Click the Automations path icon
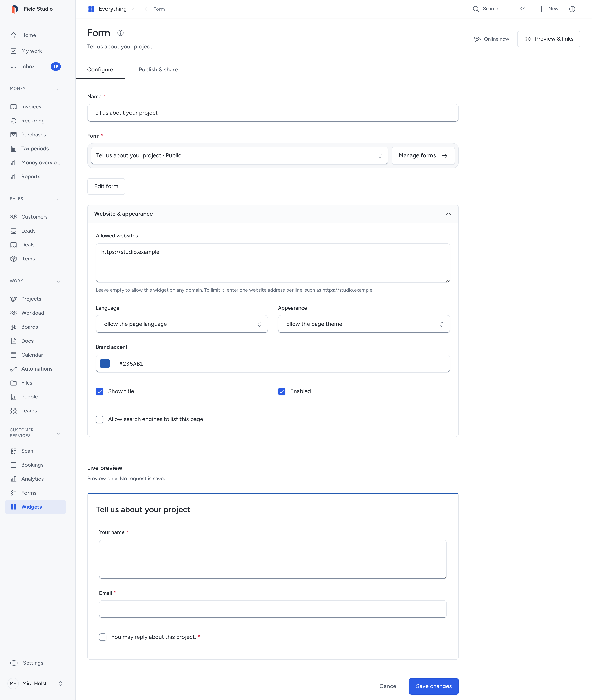Screen dimensions: 592x700 [13, 369]
